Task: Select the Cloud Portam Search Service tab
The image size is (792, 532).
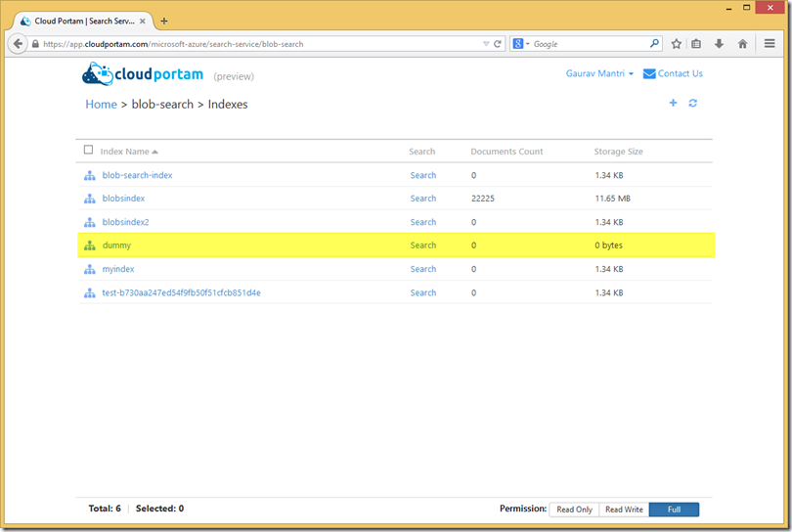Action: coord(83,22)
